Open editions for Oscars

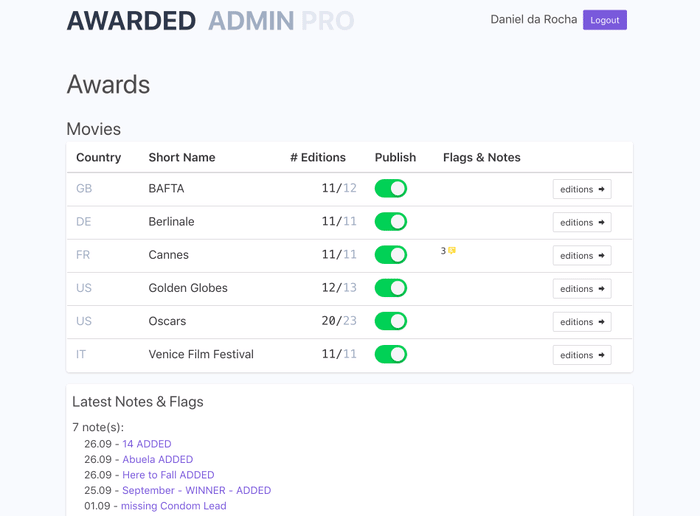tap(582, 322)
